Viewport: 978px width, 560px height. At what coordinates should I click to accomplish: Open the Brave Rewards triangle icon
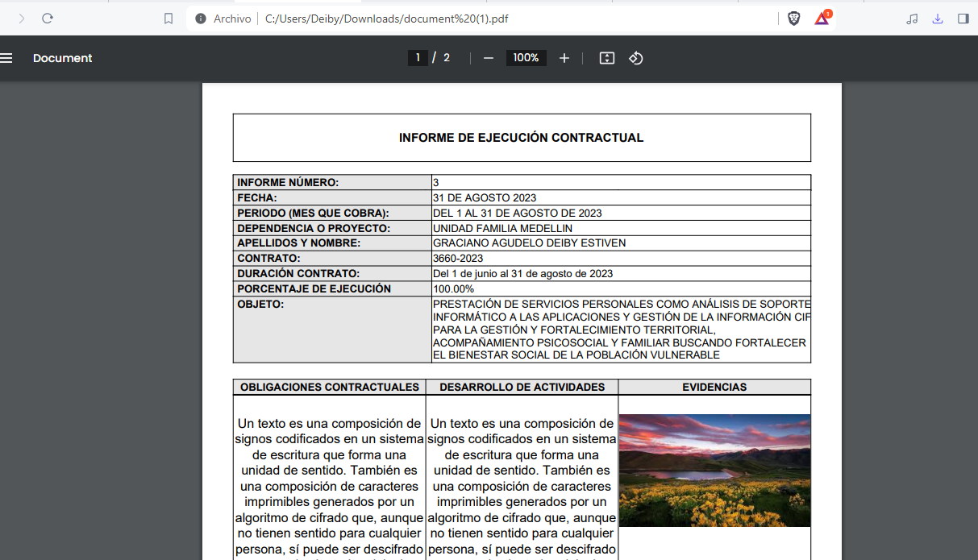click(822, 18)
